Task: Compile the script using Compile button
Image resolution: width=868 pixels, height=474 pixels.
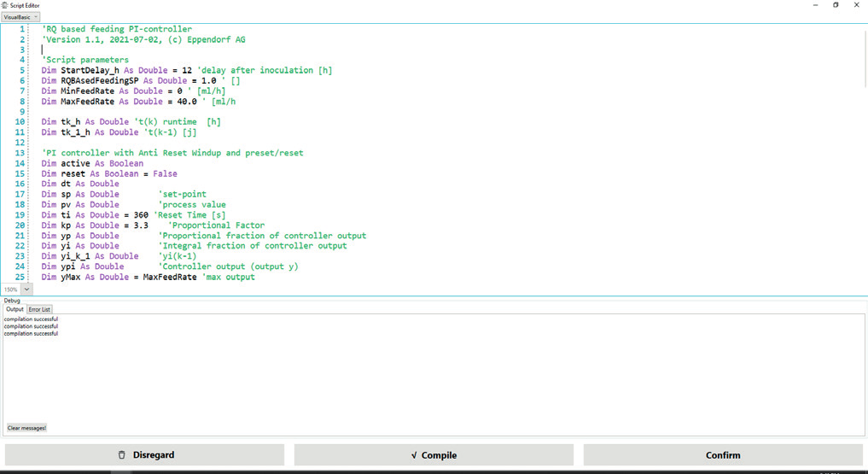Action: [434, 454]
